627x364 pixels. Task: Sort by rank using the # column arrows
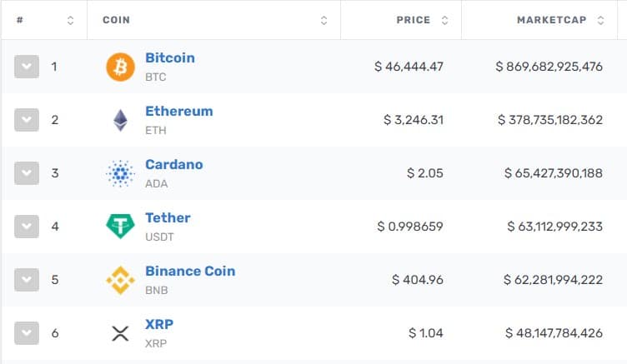[x=70, y=20]
